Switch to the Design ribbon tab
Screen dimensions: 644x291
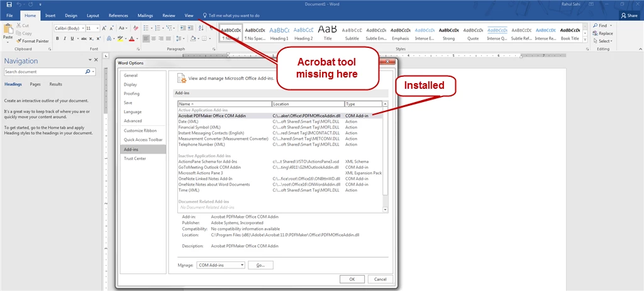tap(71, 16)
